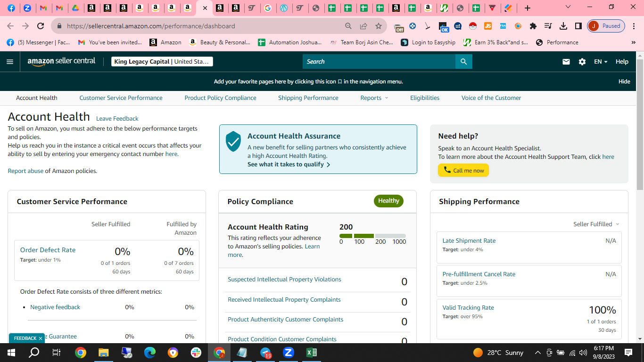Open the Seller Central hamburger navigation menu
The width and height of the screenshot is (644, 362).
(x=10, y=62)
